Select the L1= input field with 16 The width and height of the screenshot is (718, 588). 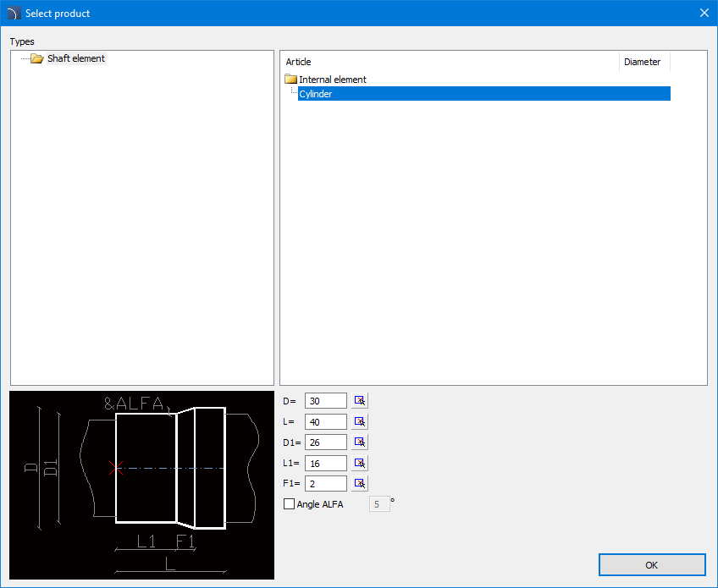pyautogui.click(x=325, y=463)
